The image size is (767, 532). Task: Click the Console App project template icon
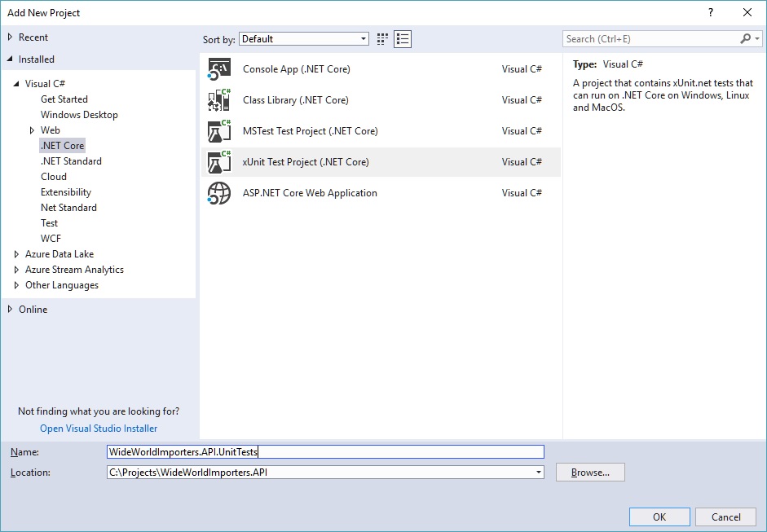[219, 69]
